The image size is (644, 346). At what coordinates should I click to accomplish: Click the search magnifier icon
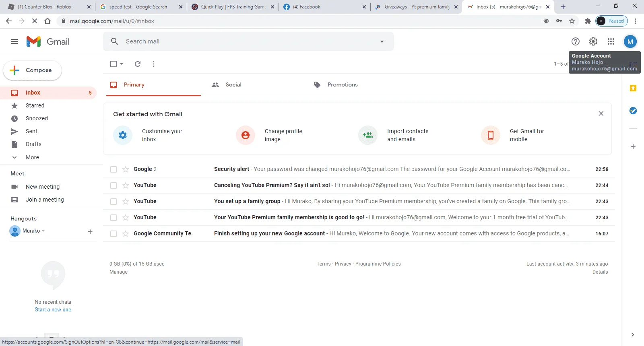point(115,41)
